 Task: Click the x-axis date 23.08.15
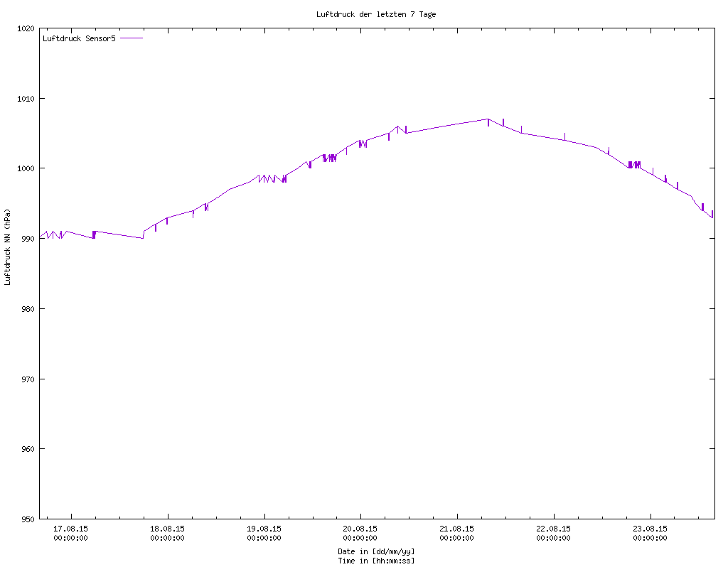coord(650,529)
